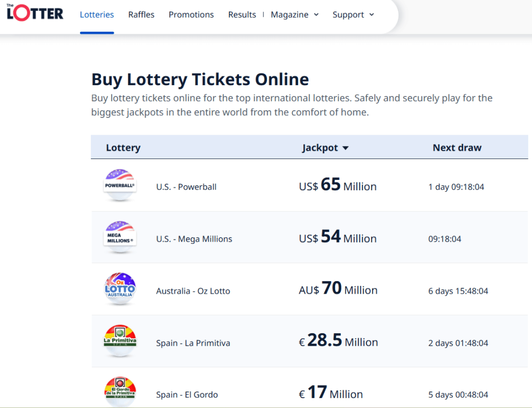532x408 pixels.
Task: Go to the Raffles page
Action: tap(141, 15)
